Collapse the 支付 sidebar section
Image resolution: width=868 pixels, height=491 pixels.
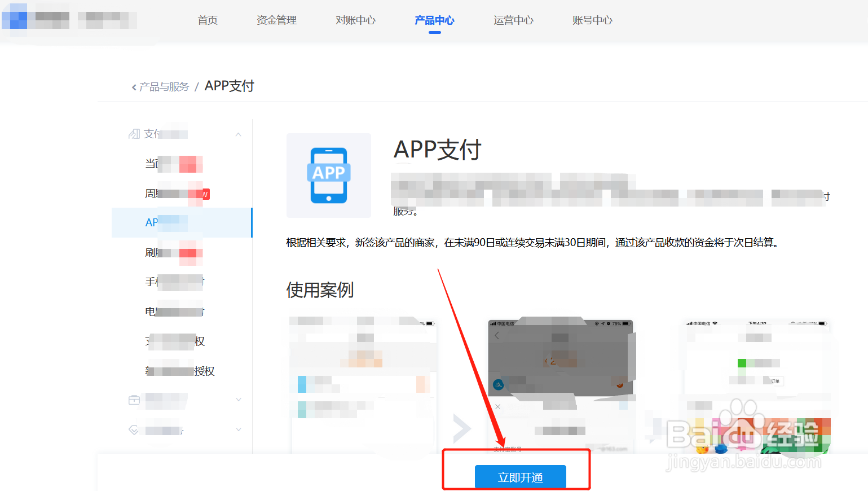239,134
